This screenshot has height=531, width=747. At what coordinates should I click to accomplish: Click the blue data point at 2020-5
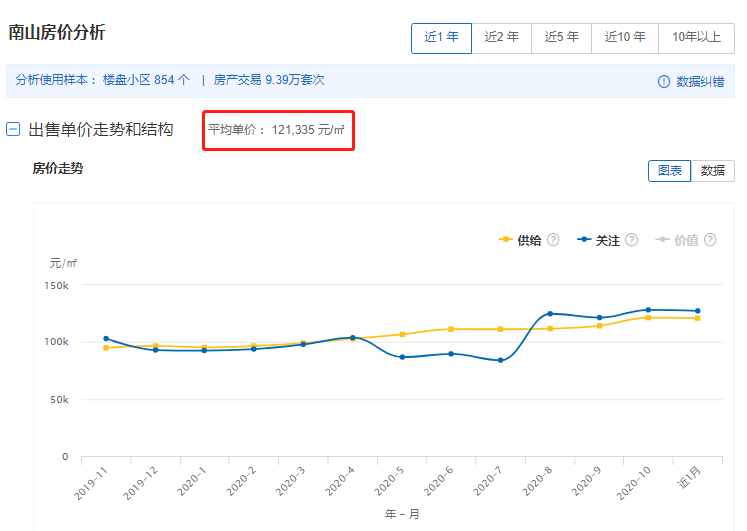403,357
